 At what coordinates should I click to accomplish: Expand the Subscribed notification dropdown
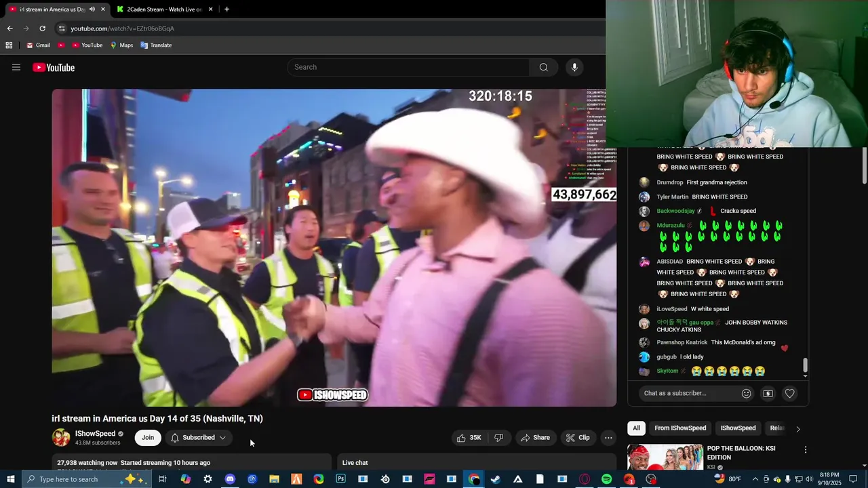pyautogui.click(x=198, y=438)
